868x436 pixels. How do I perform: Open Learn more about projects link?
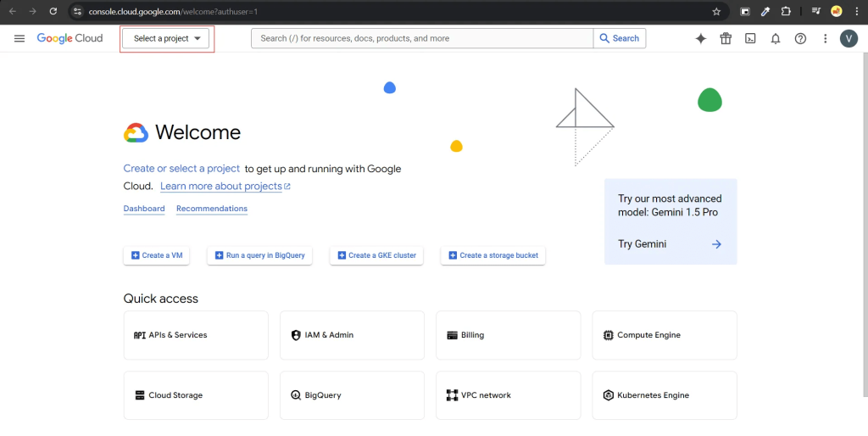[225, 187]
